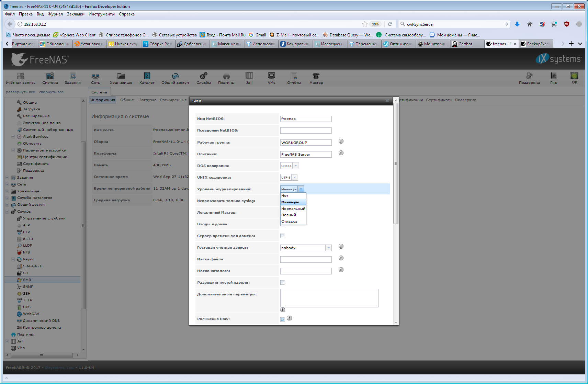Collapse Службы tree node

tap(7, 212)
